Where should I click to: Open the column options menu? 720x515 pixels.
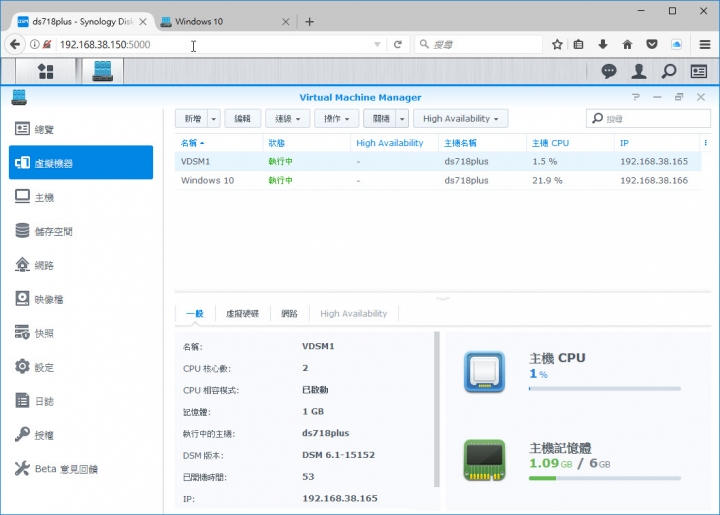tap(705, 143)
